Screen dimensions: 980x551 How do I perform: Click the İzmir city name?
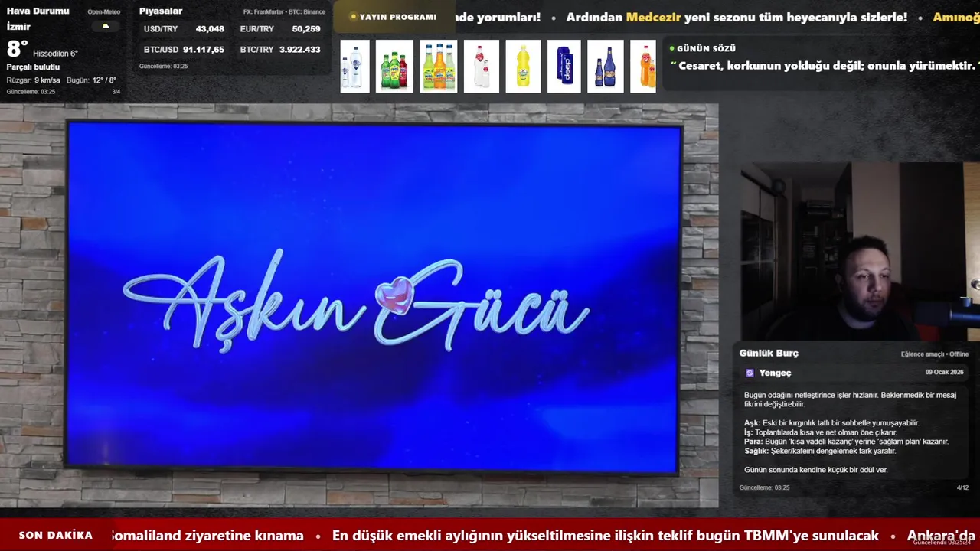point(18,27)
